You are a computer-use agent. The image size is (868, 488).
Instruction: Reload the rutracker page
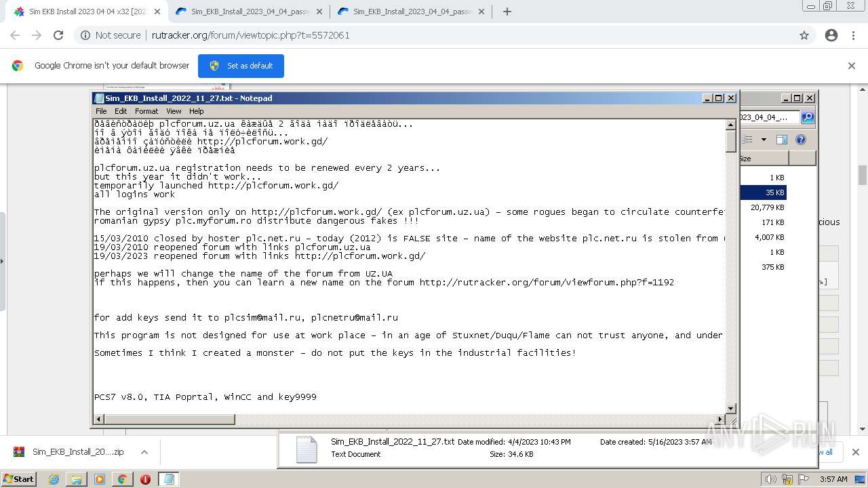pos(58,35)
